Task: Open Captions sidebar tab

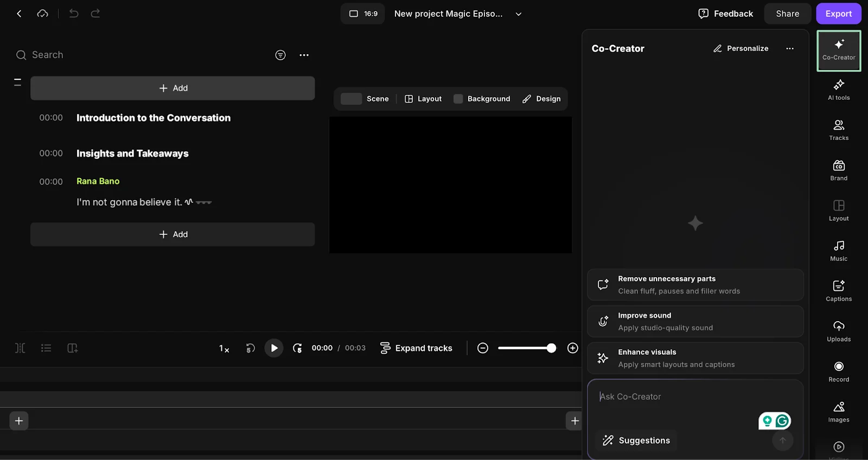Action: point(839,291)
